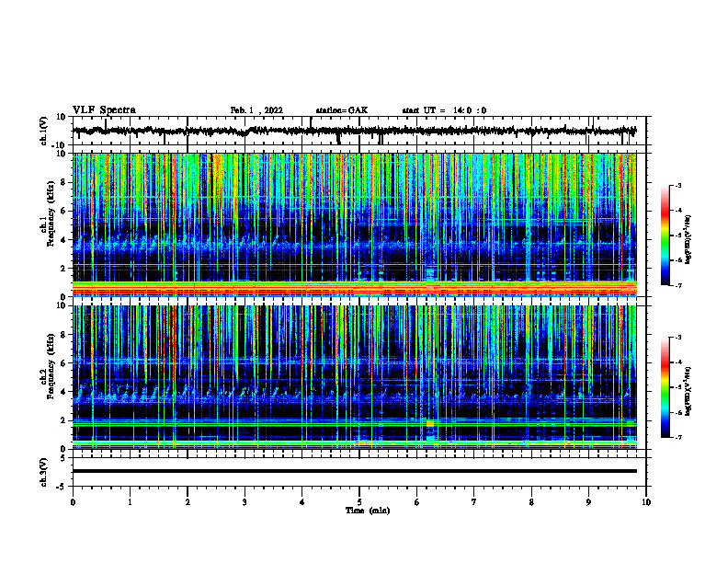
Task: Click the '6' kHz tick on ch.1 spectrogram axis
Action: [63, 212]
